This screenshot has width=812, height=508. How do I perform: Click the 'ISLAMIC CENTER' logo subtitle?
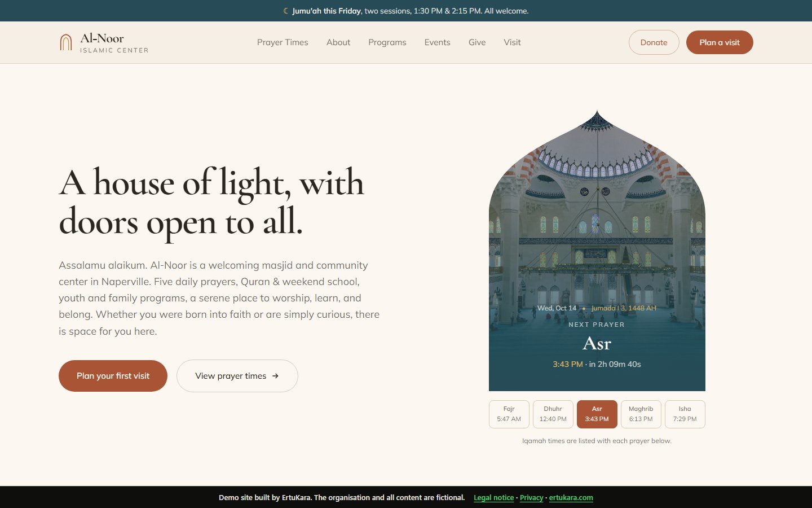tap(114, 50)
